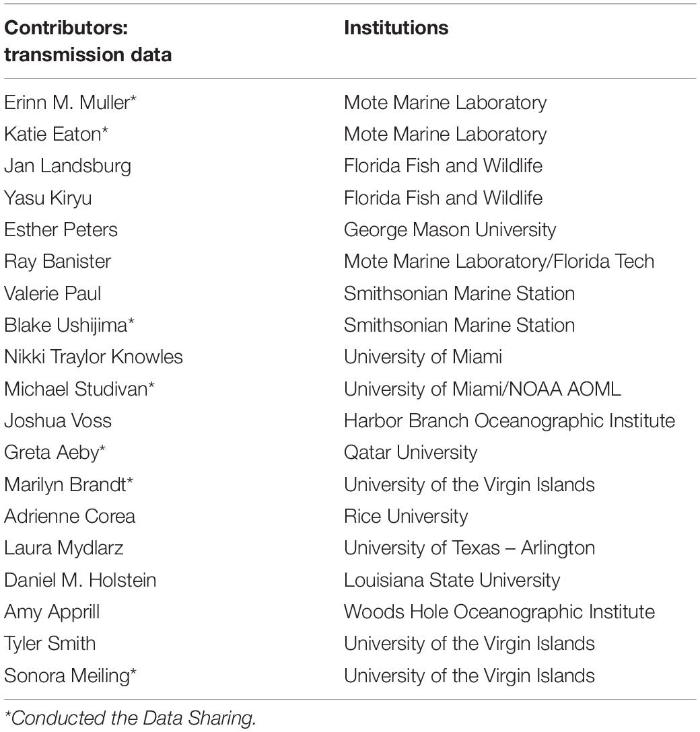Image resolution: width=700 pixels, height=732 pixels.
Task: Select the Katie Eaton contributor entry
Action: (56, 135)
